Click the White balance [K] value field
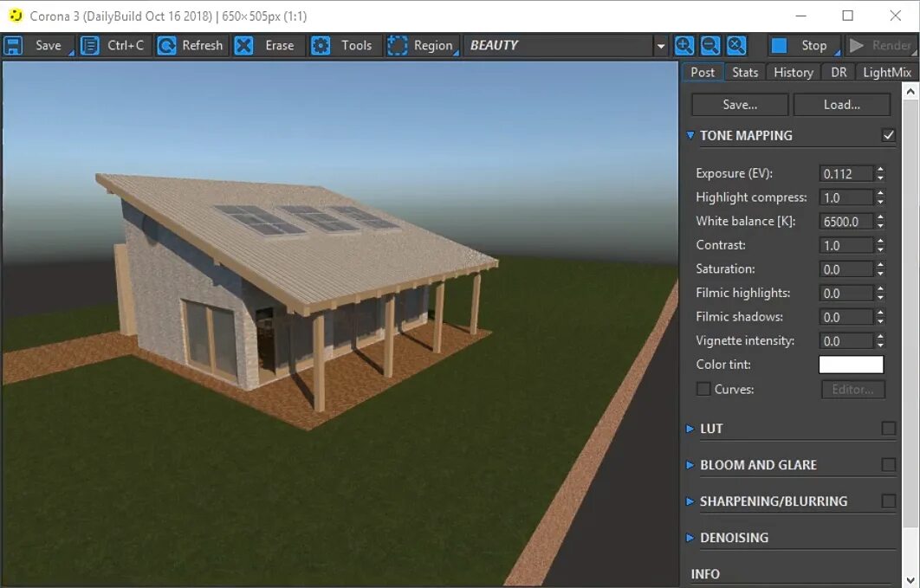Viewport: 920px width, 588px height. (846, 222)
